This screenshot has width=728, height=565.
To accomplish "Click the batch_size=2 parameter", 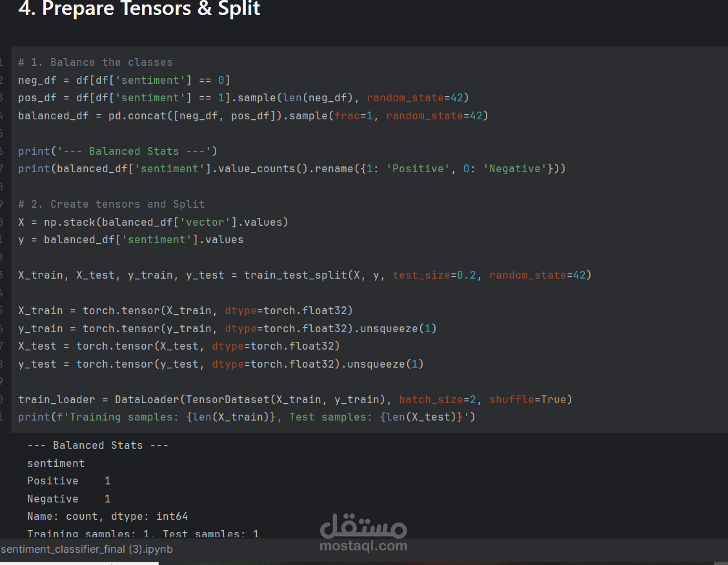I will pos(438,399).
